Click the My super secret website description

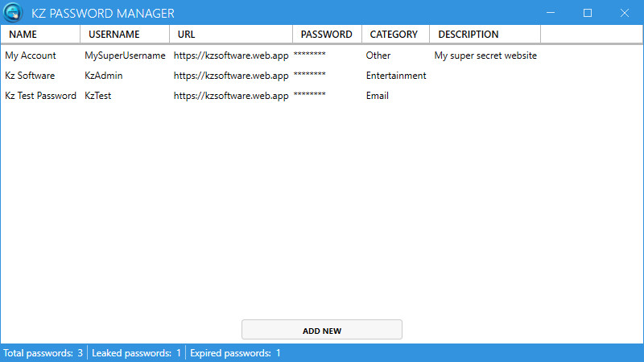pyautogui.click(x=485, y=56)
